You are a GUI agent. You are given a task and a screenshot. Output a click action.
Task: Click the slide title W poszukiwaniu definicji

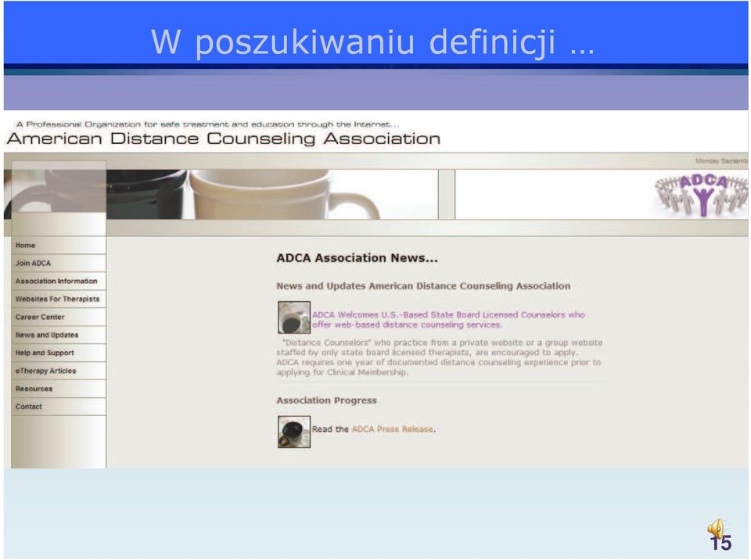(372, 42)
